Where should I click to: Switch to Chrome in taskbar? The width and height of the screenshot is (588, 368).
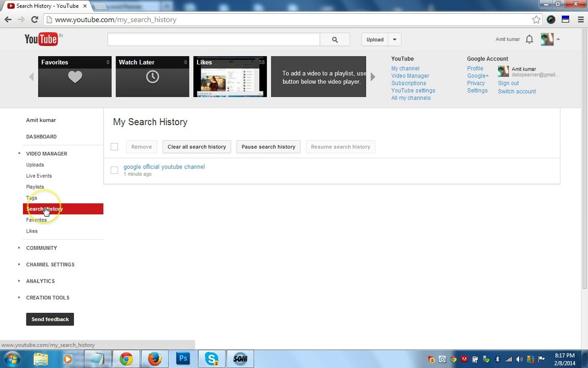(127, 359)
